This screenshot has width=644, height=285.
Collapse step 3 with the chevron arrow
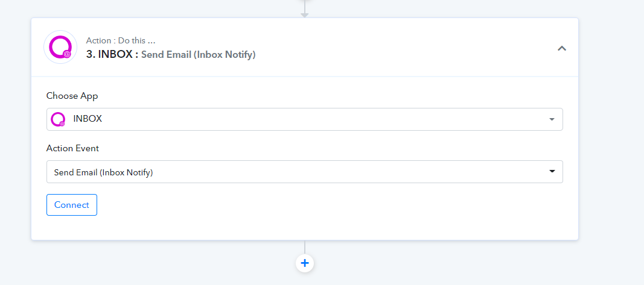click(x=561, y=48)
